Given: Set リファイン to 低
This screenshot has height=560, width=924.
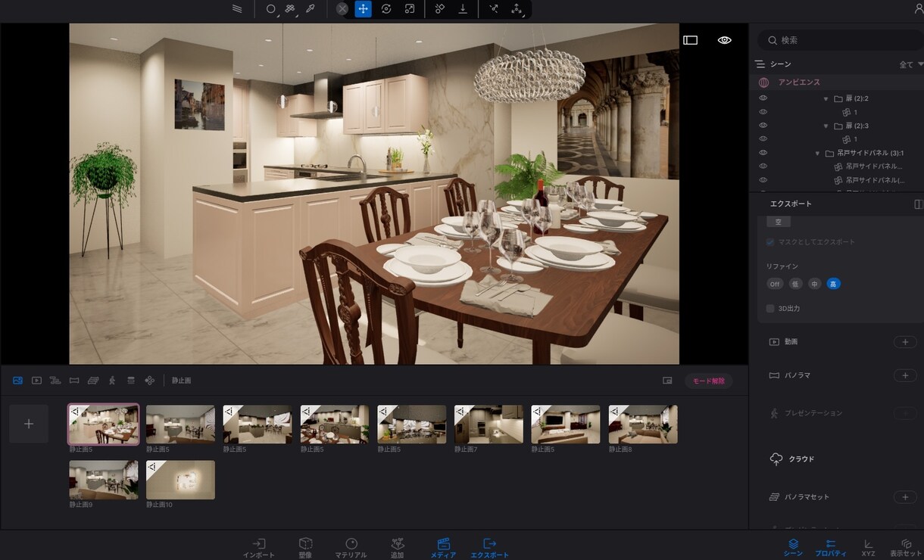Looking at the screenshot, I should (x=795, y=284).
